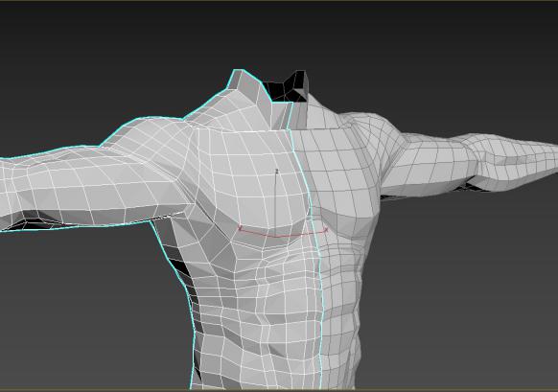Click empty viewport background right of torso
The height and width of the screenshot is (392, 558).
[x=463, y=285]
